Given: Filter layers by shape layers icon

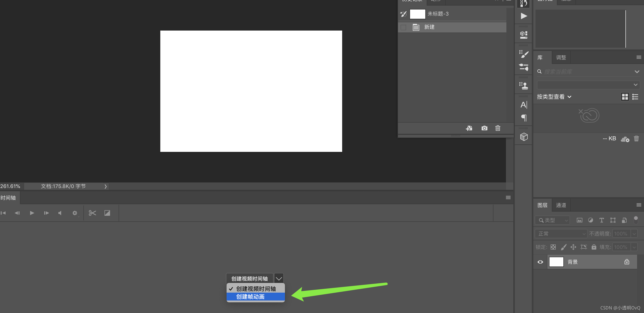Looking at the screenshot, I should (x=613, y=220).
